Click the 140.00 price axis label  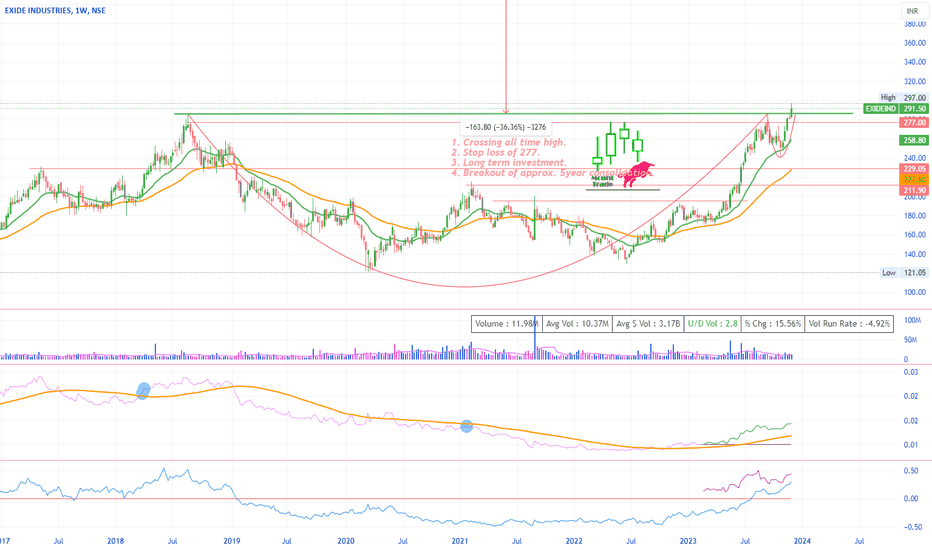pos(915,254)
